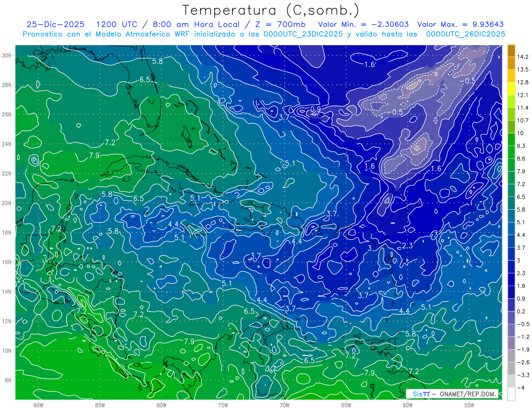Click the '10.7' legend value

(x=523, y=121)
